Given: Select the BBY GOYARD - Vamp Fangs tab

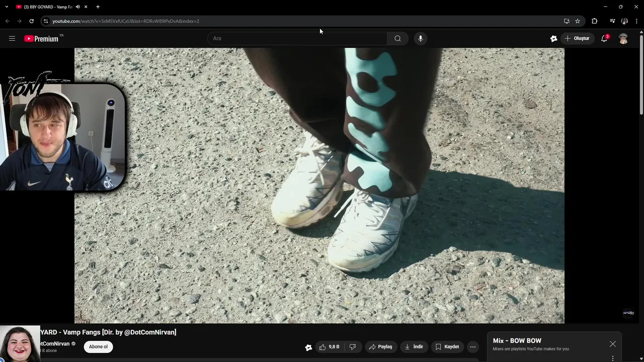Looking at the screenshot, I should point(48,7).
